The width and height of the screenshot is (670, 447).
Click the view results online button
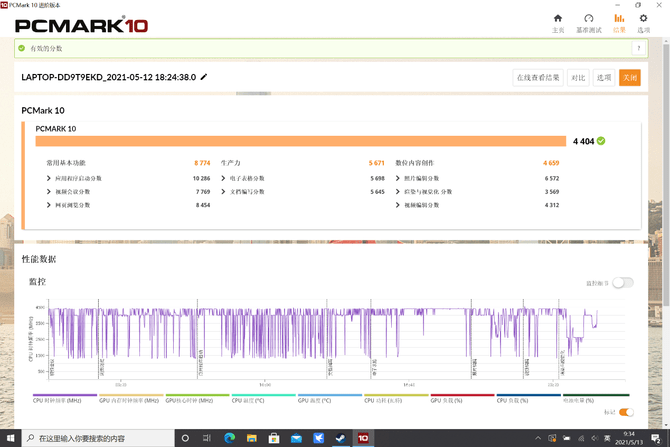(x=538, y=77)
